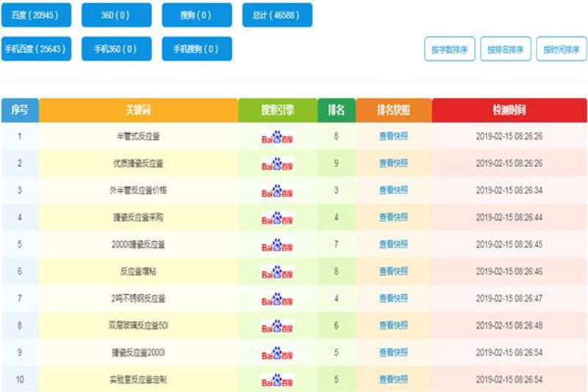Click timestamp 2019-02-15 08:26:34
Screen dimensions: 588x392
pos(509,190)
